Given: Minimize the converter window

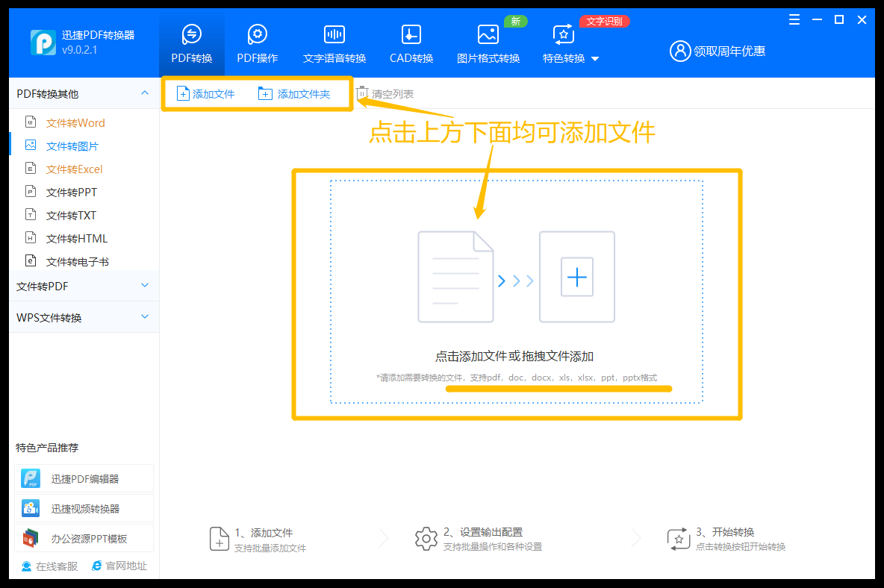Looking at the screenshot, I should pos(817,19).
